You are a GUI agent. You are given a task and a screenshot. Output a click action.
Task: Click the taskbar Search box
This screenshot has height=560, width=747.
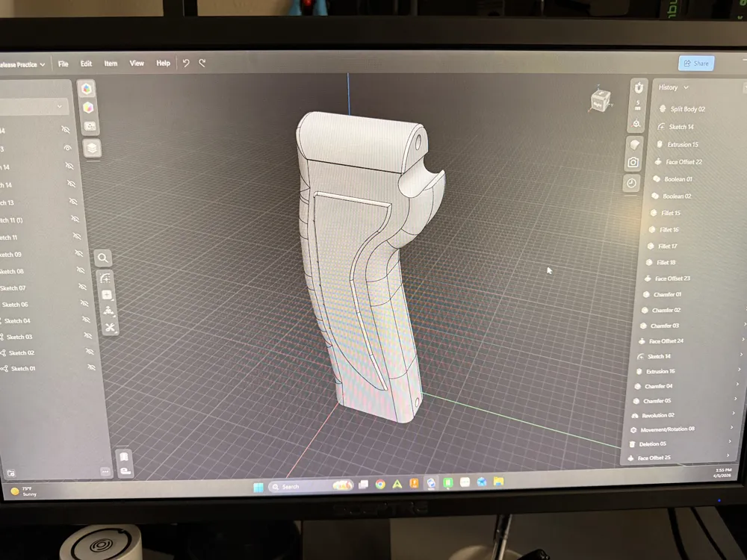coord(310,486)
